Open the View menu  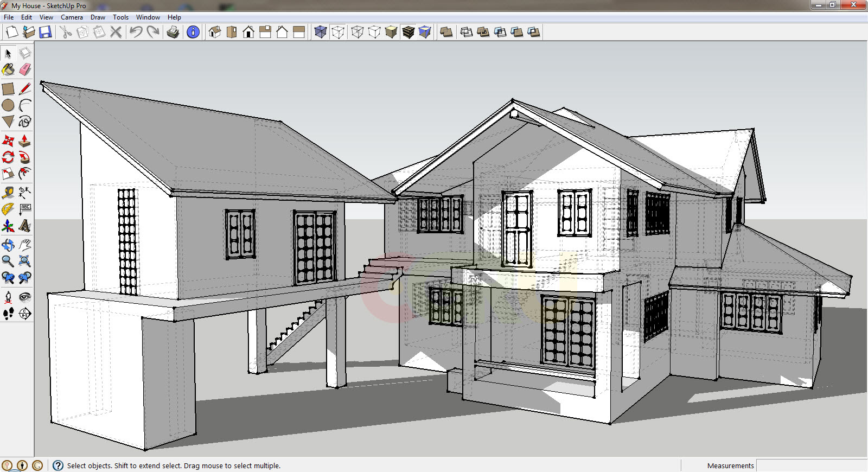coord(46,17)
